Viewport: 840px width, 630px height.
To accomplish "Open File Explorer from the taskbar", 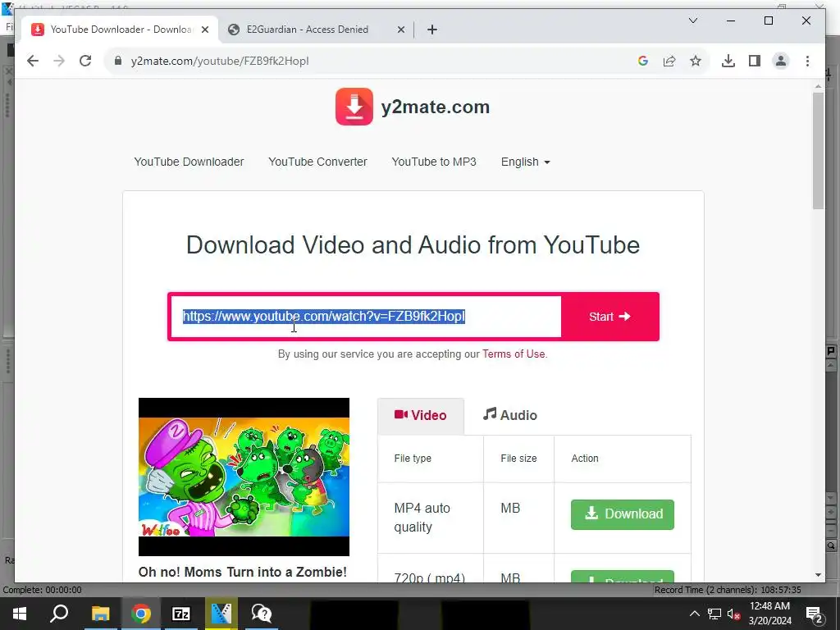I will 100,614.
